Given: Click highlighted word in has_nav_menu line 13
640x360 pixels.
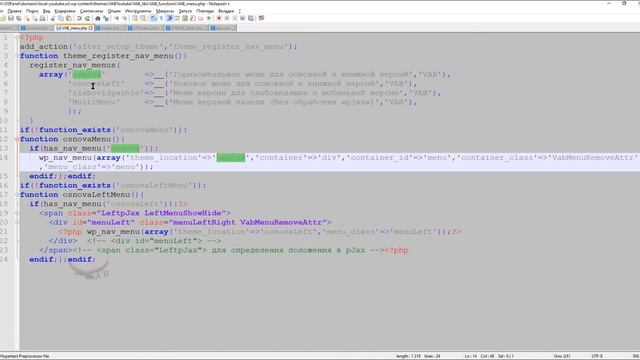Looking at the screenshot, I should point(125,148).
